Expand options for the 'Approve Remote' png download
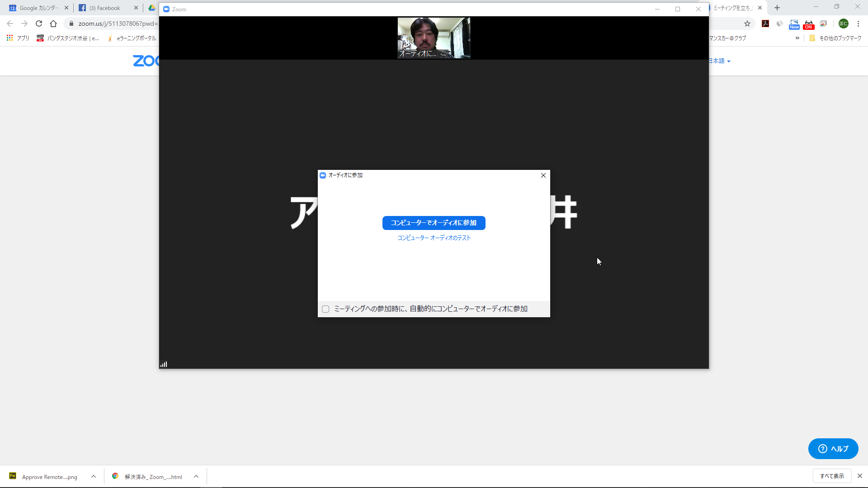The width and height of the screenshot is (868, 488). (94, 476)
